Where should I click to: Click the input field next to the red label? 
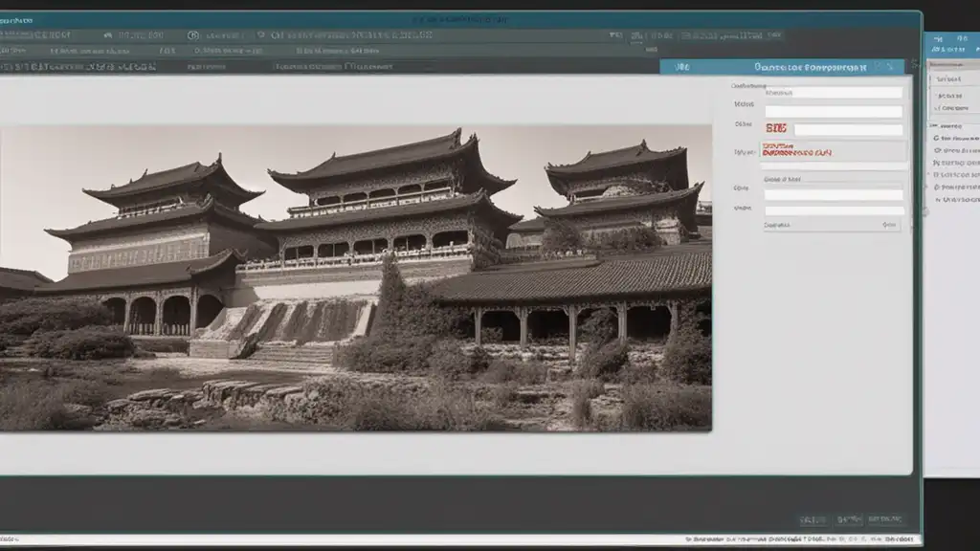click(x=848, y=129)
